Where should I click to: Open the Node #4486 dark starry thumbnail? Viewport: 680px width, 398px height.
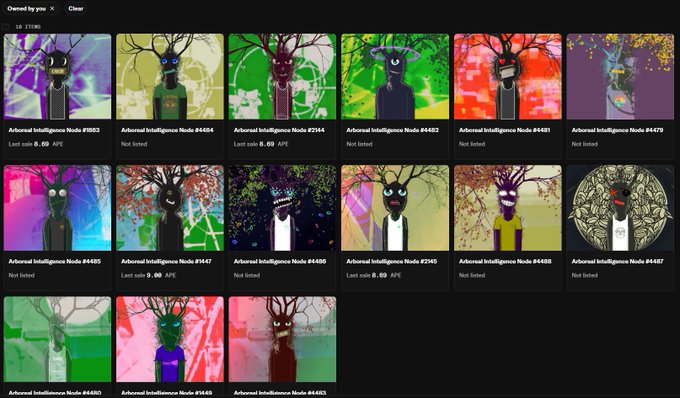click(x=282, y=208)
